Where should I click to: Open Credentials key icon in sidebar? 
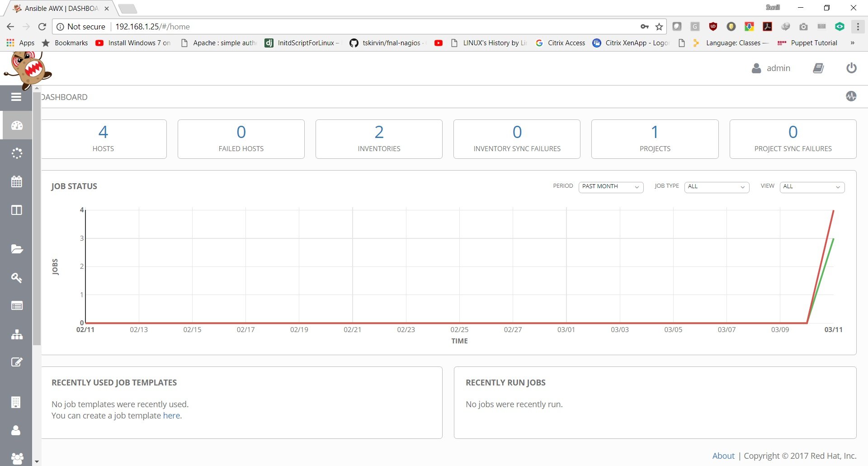click(17, 277)
